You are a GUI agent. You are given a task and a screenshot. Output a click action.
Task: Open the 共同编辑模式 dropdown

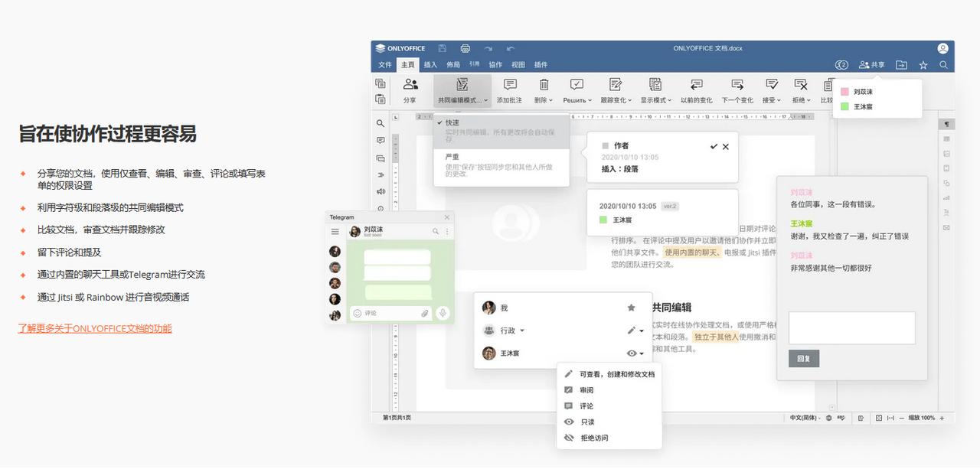click(x=462, y=91)
